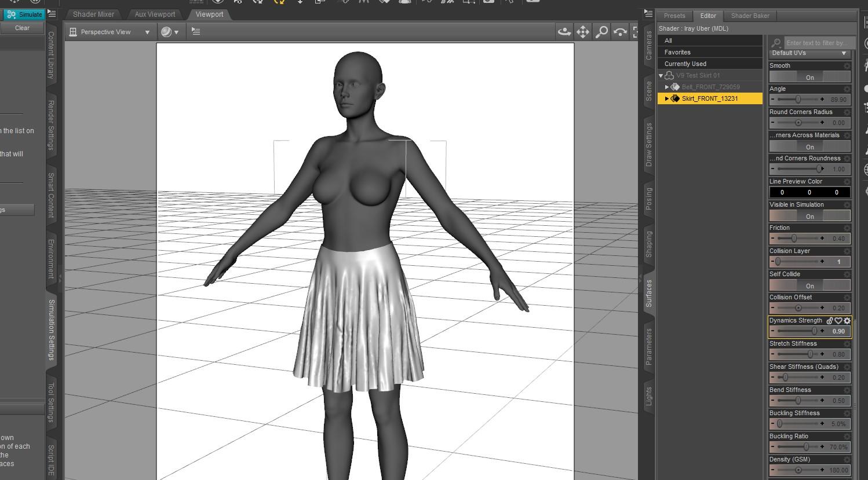Open the draw style sphere dropdown

click(170, 32)
